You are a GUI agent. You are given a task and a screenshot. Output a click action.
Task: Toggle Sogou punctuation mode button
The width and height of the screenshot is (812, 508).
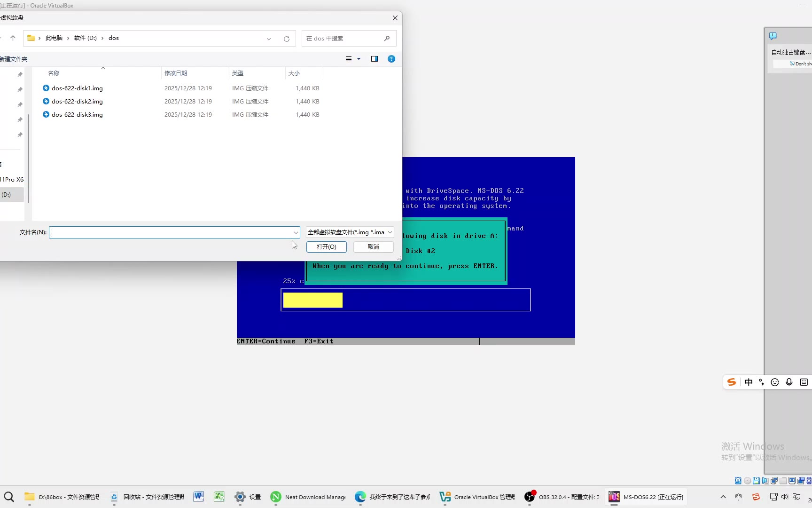tap(761, 382)
